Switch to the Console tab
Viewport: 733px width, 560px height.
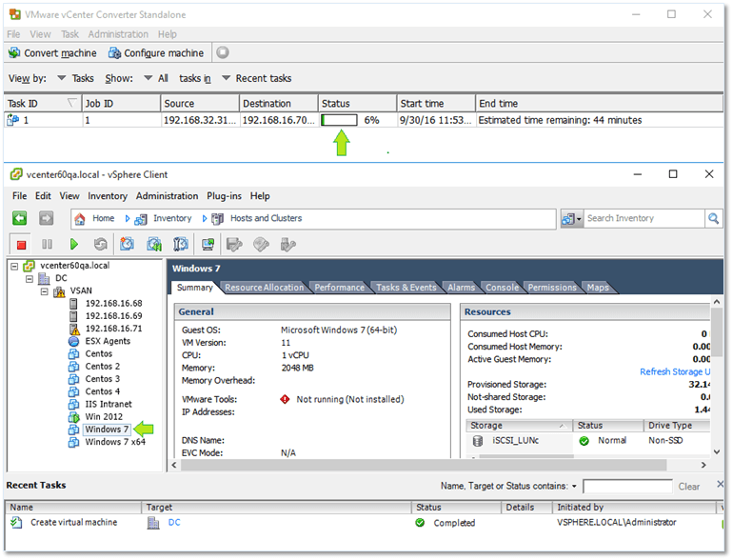coord(502,288)
